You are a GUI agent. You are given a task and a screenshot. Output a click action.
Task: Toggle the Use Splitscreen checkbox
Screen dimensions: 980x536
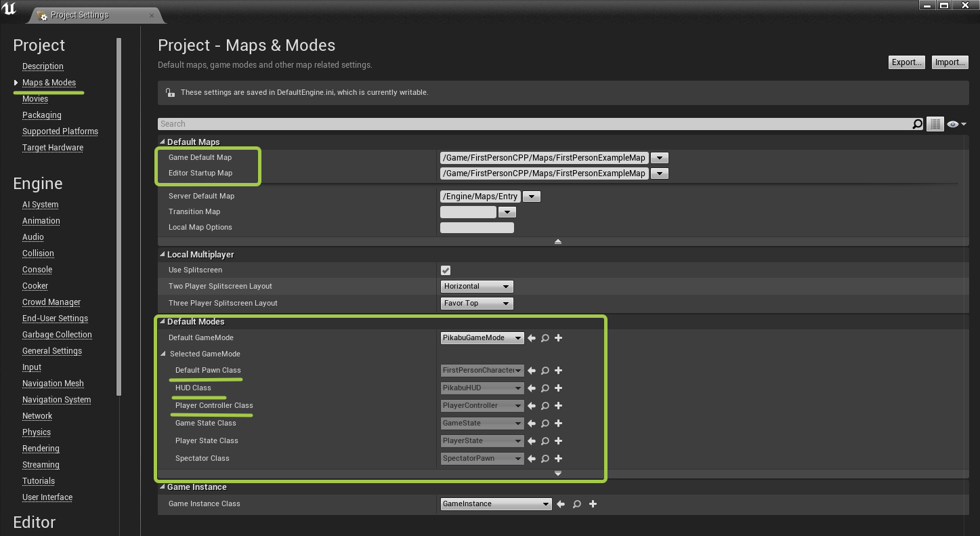coord(446,270)
